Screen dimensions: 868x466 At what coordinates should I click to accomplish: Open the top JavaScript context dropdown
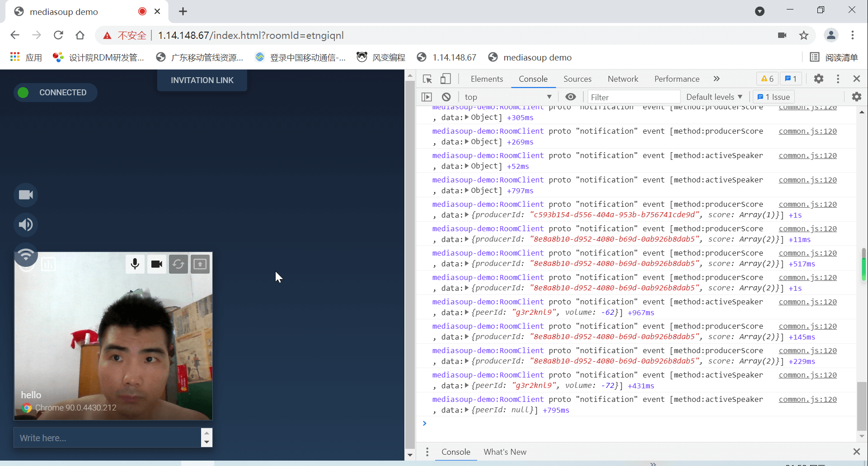508,97
